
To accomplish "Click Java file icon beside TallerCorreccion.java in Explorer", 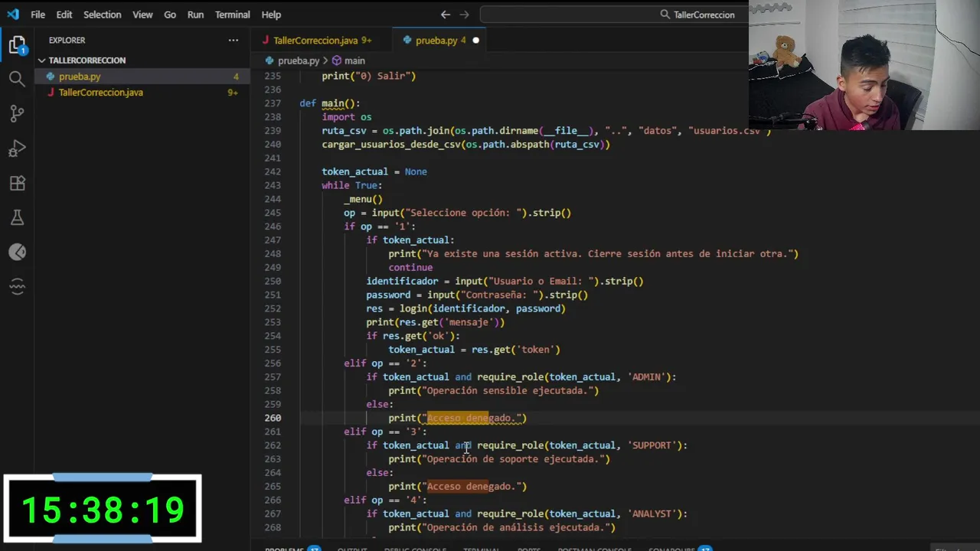I will coord(51,93).
